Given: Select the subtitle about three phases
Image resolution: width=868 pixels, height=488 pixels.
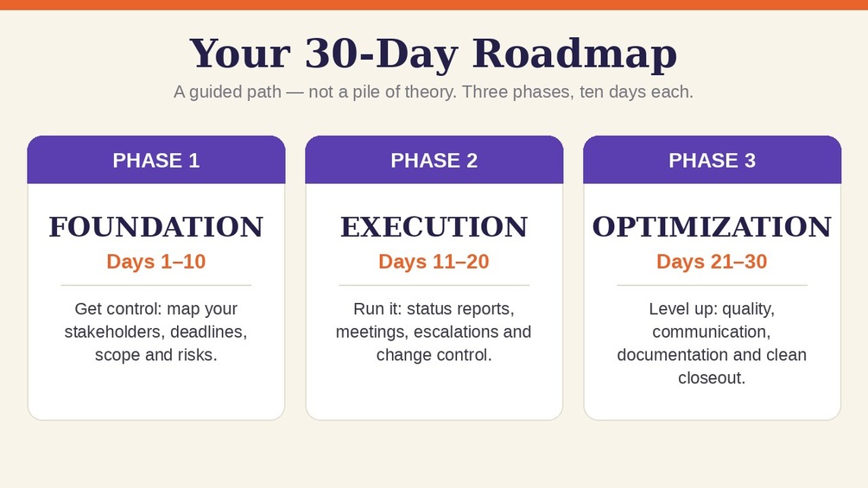Looking at the screenshot, I should (434, 92).
